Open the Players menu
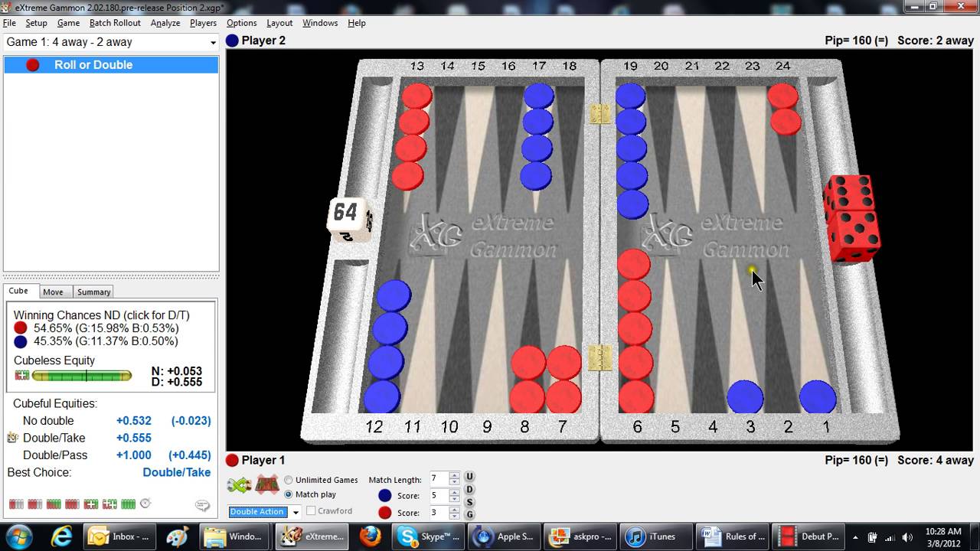The image size is (980, 551). 203,23
